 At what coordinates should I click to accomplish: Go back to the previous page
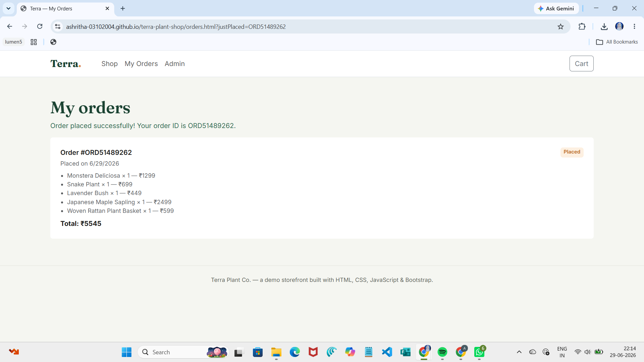[x=9, y=26]
